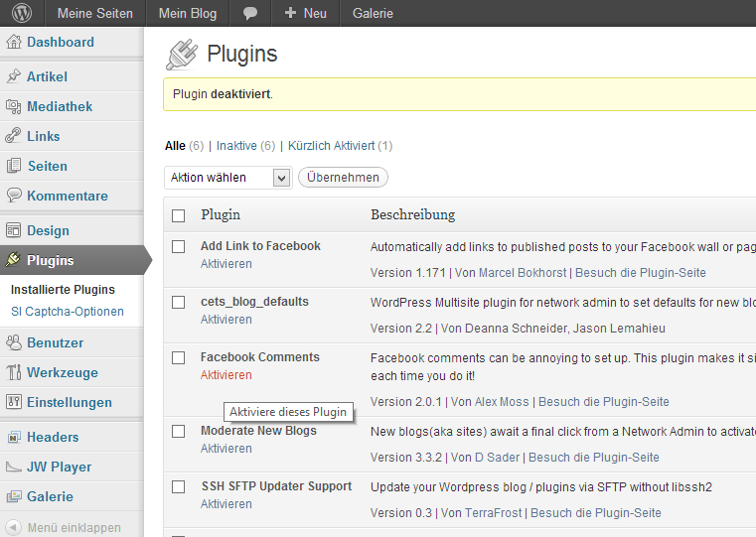The image size is (756, 537).
Task: Check the SSH SFTP Updater Support checkbox
Action: [x=179, y=487]
